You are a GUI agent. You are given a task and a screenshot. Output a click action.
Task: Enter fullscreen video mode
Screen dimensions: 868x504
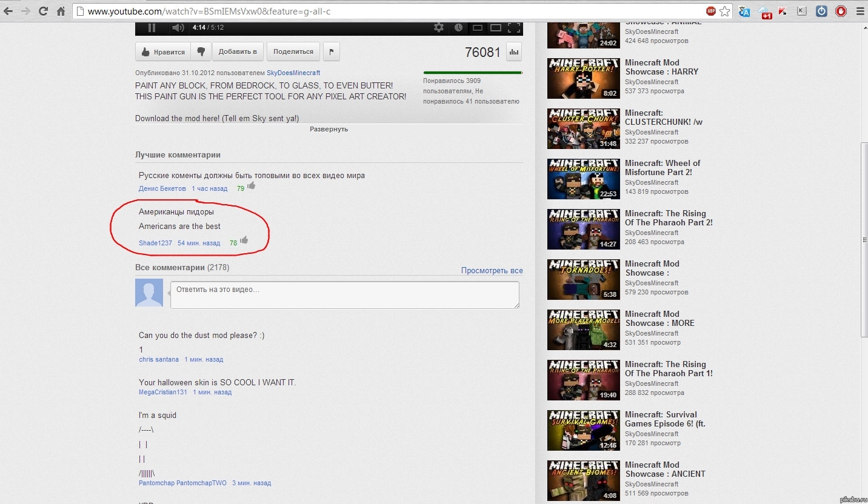(514, 27)
